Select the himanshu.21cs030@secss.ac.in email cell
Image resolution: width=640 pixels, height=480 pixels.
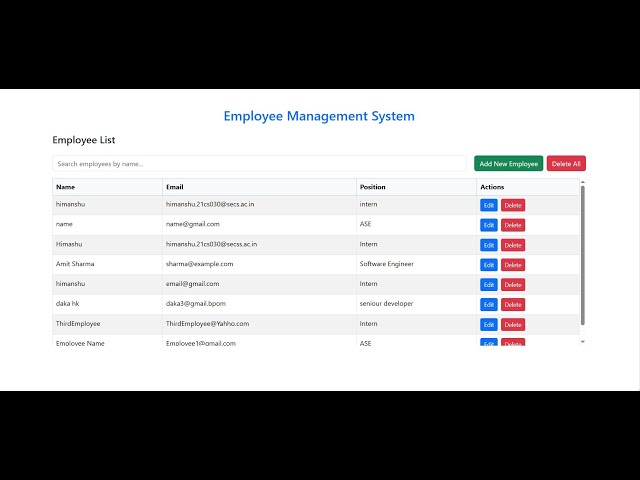pyautogui.click(x=259, y=244)
